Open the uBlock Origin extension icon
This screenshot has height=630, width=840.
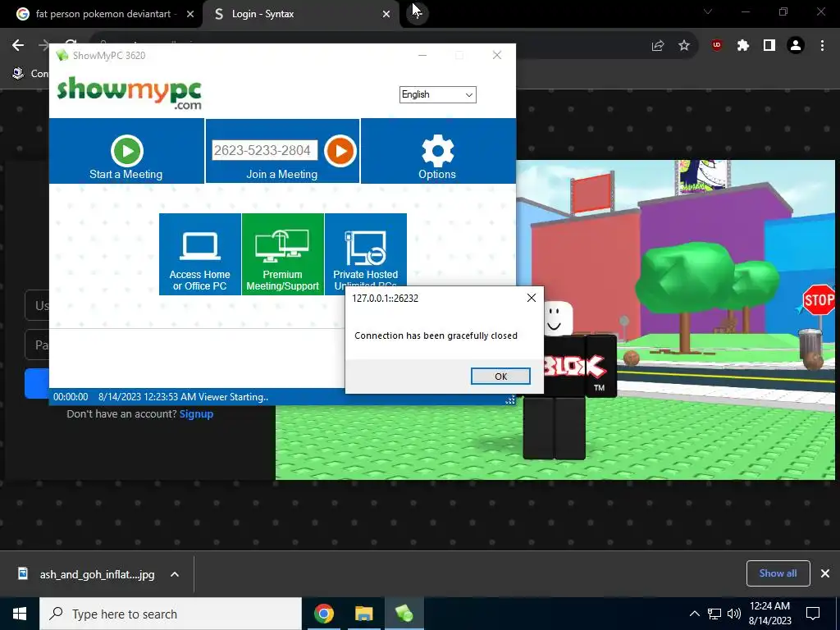(x=717, y=45)
